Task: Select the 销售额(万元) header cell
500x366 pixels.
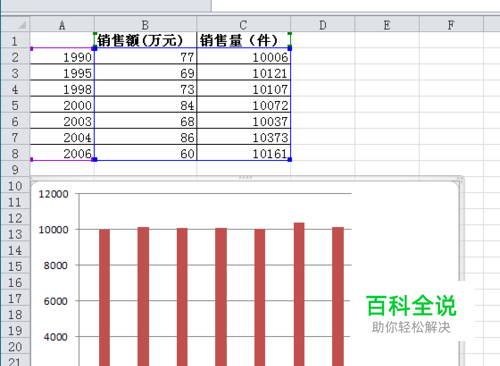Action: click(145, 40)
